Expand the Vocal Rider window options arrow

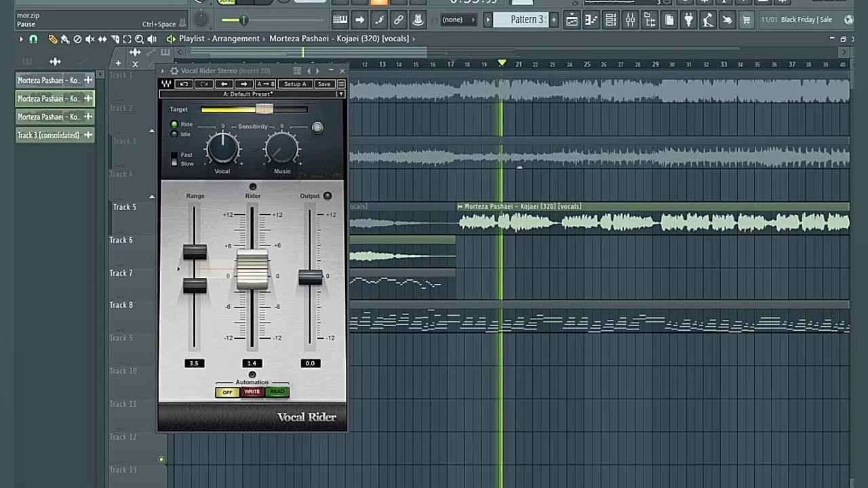(x=163, y=70)
